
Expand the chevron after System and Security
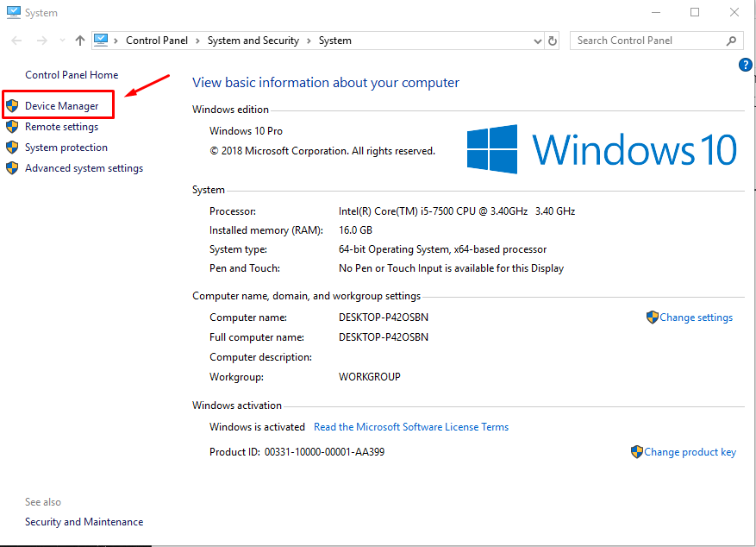[x=309, y=41]
